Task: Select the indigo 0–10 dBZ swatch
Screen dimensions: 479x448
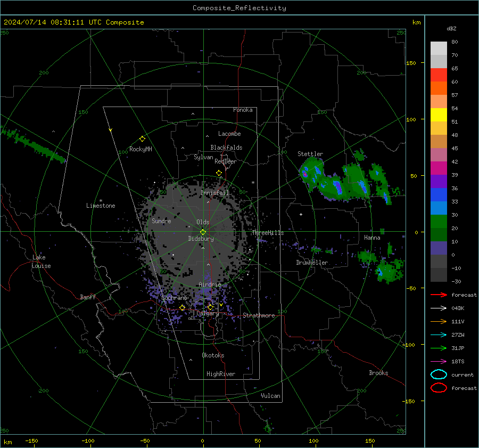Action: pos(439,248)
